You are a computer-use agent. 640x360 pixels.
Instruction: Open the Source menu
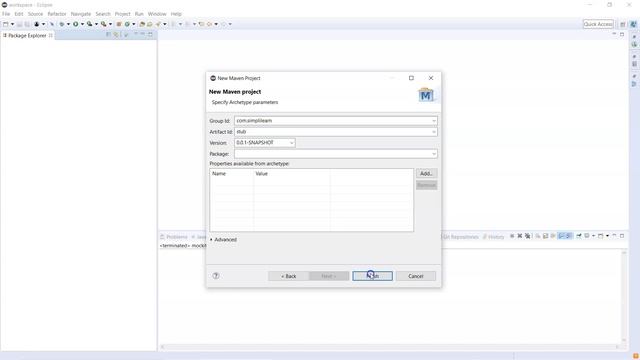coord(35,14)
